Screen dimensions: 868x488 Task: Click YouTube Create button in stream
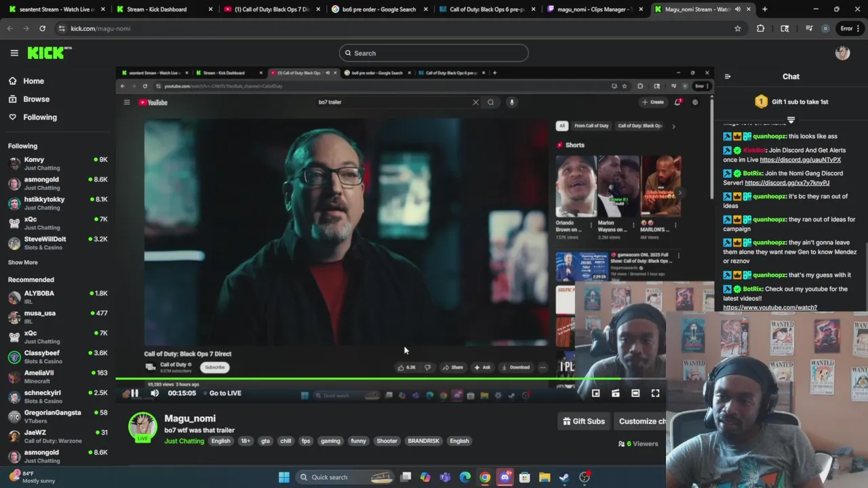653,102
